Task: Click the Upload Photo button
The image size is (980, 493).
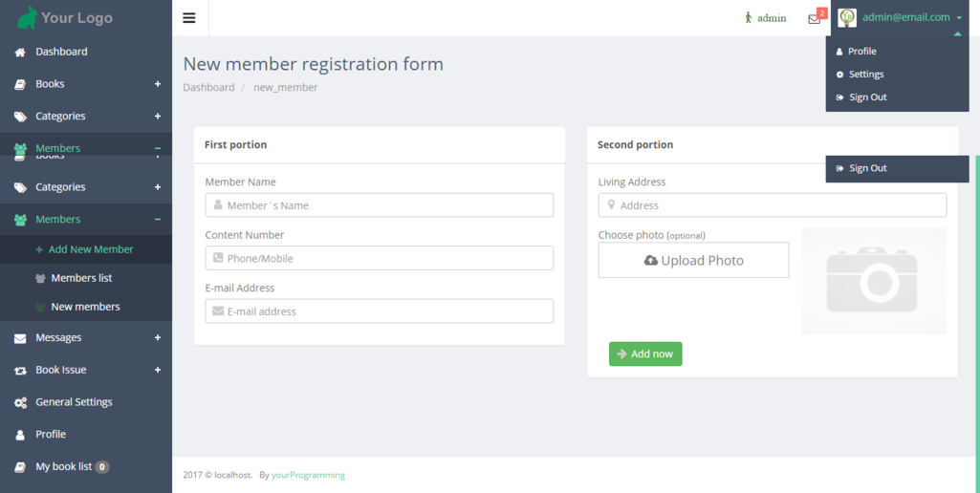Action: tap(693, 260)
